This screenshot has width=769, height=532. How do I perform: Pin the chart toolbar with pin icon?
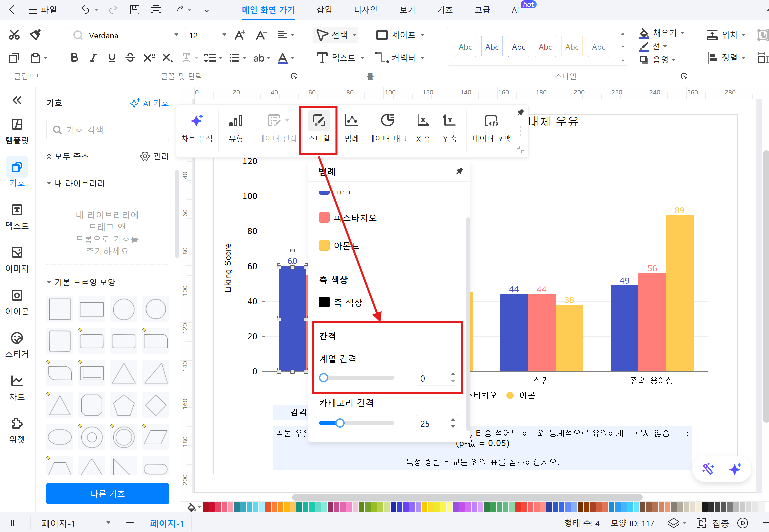click(x=520, y=112)
